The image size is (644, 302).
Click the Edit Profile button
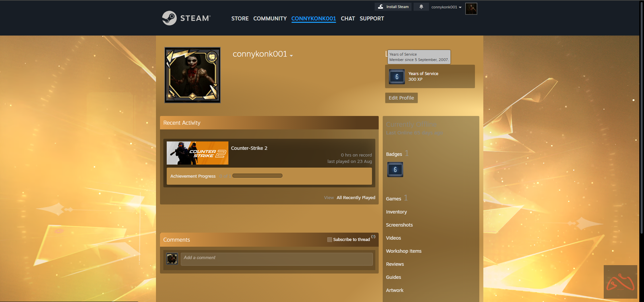(x=401, y=98)
